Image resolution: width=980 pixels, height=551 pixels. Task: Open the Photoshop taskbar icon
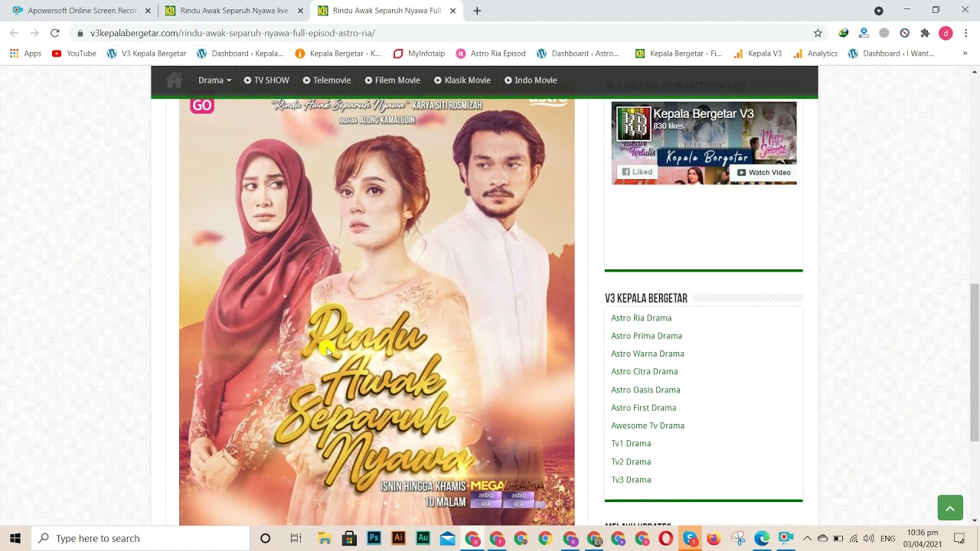pyautogui.click(x=374, y=538)
